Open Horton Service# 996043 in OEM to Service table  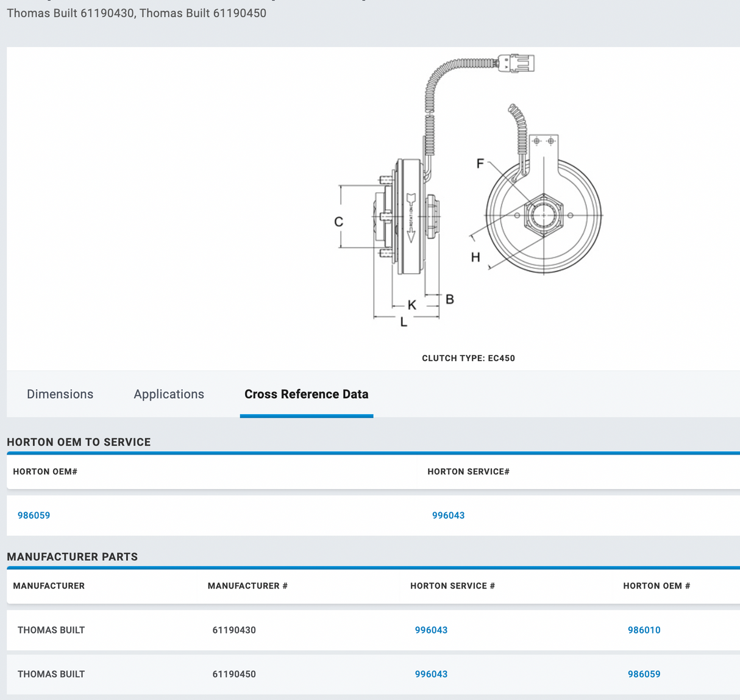(448, 515)
